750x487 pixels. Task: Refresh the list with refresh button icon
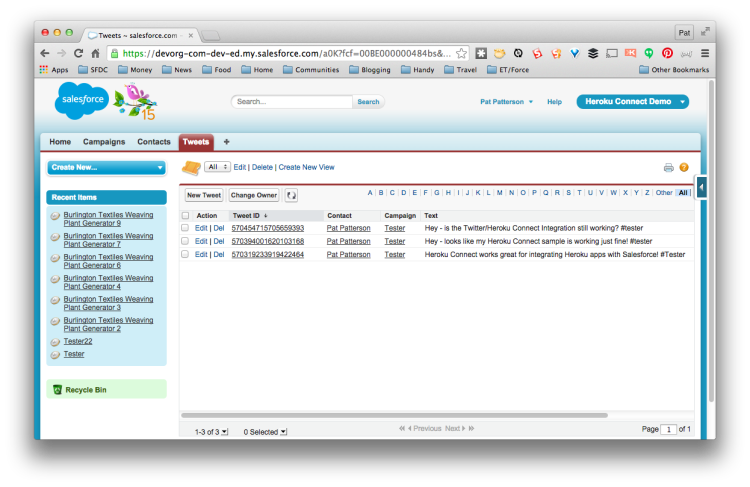291,195
